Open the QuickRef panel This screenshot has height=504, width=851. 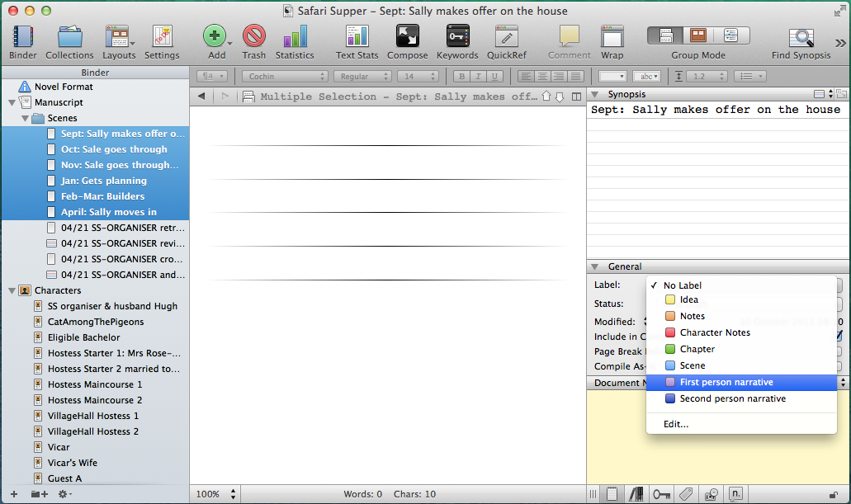click(506, 42)
